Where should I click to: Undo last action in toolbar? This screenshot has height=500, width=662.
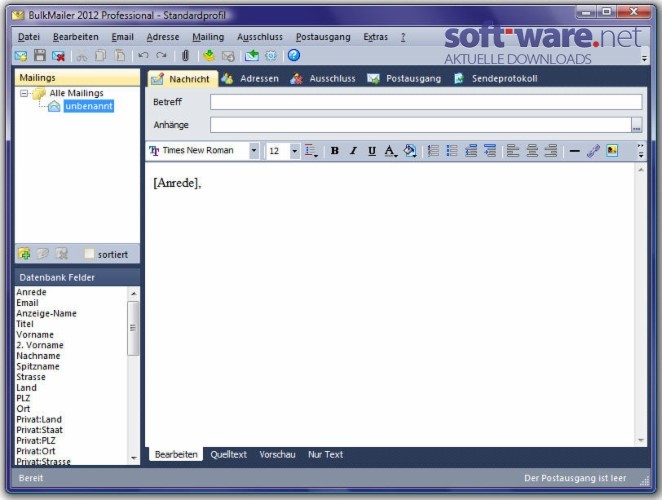[x=144, y=55]
